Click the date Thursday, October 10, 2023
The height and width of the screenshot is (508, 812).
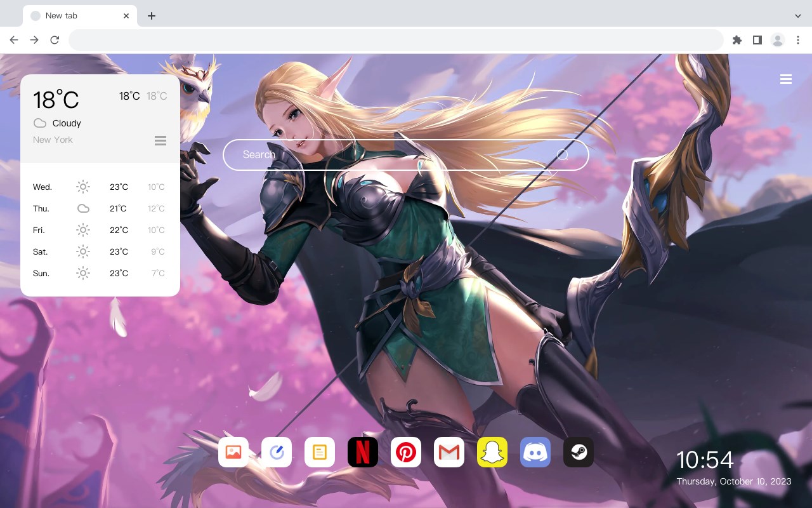734,481
